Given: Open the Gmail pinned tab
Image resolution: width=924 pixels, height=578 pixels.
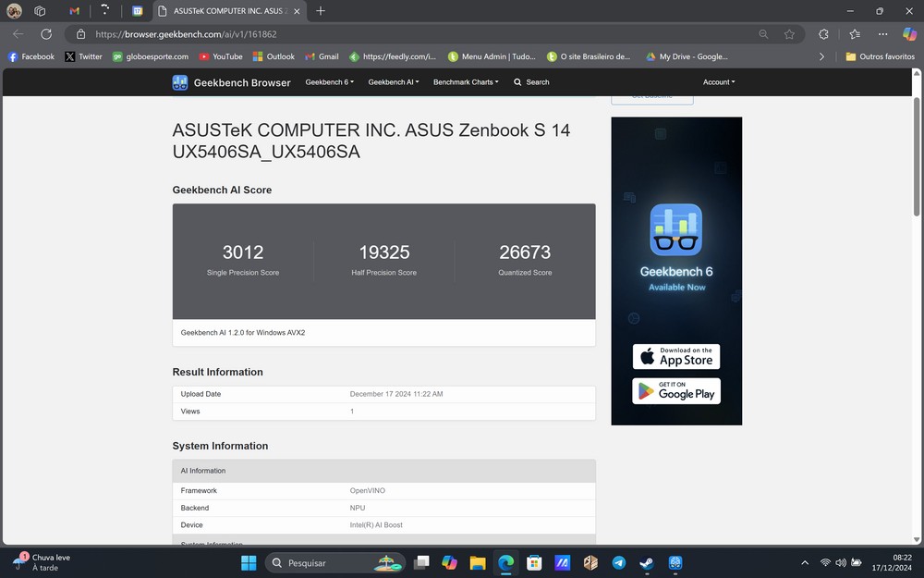Looking at the screenshot, I should click(x=74, y=10).
